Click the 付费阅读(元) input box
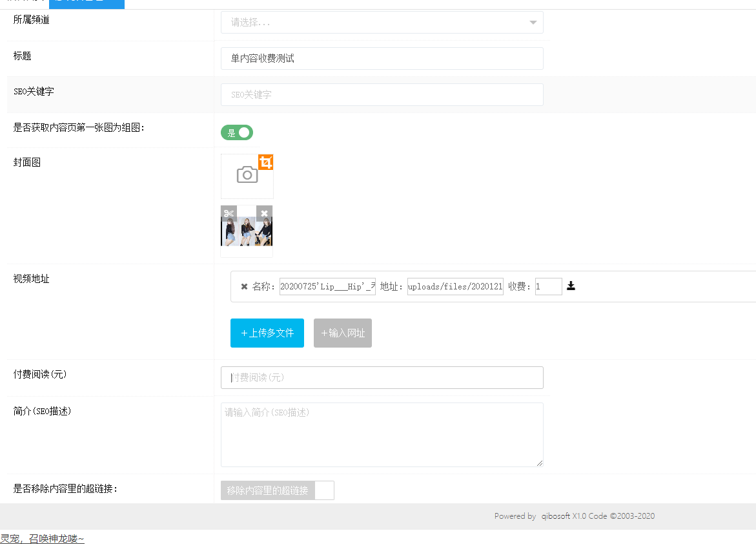This screenshot has width=756, height=544. tap(382, 377)
